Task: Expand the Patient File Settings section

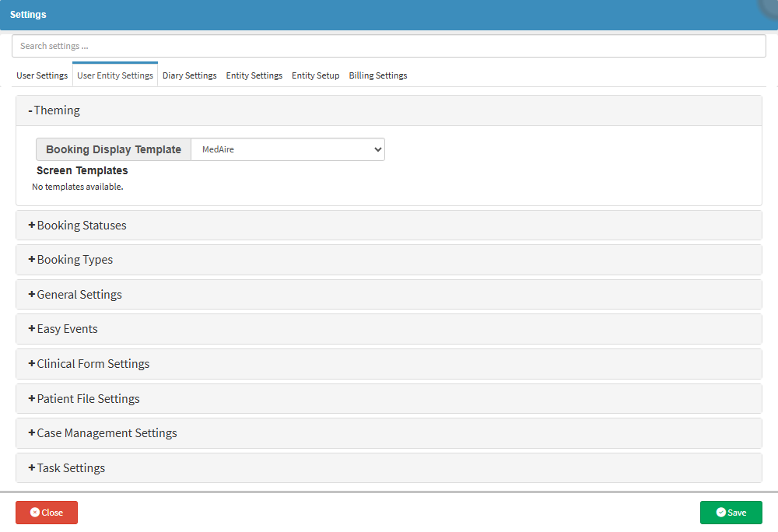Action: pos(85,399)
